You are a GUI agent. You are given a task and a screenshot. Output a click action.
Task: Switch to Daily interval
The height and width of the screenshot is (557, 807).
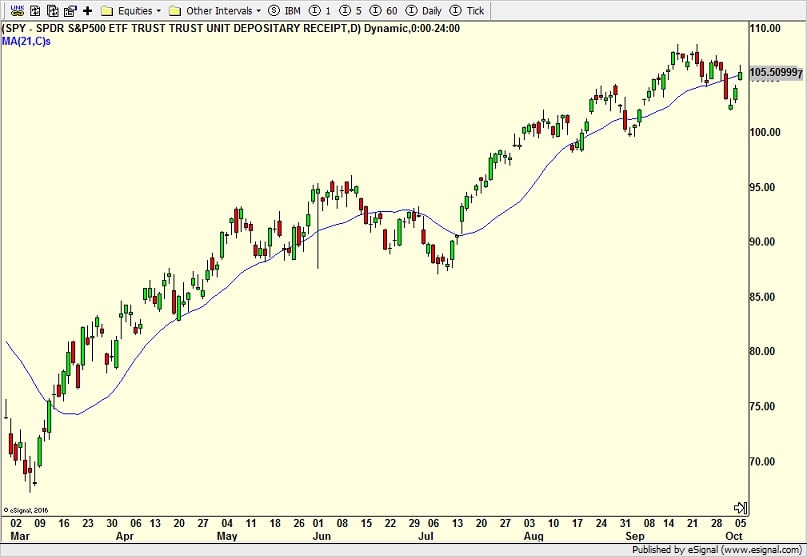[x=424, y=11]
